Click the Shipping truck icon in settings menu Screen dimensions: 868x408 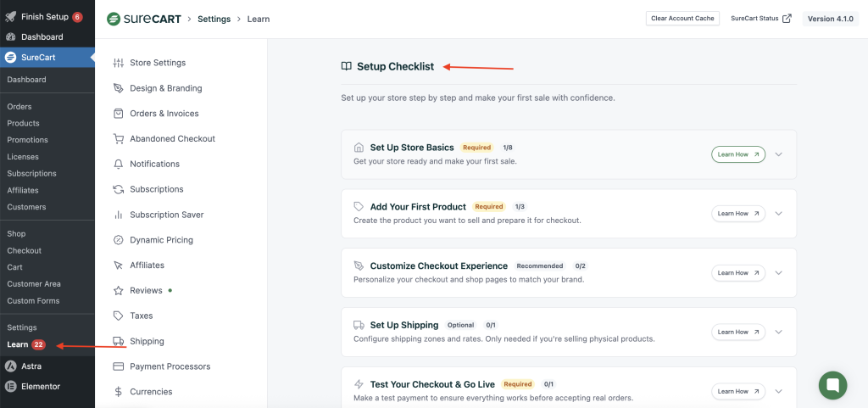click(x=118, y=341)
